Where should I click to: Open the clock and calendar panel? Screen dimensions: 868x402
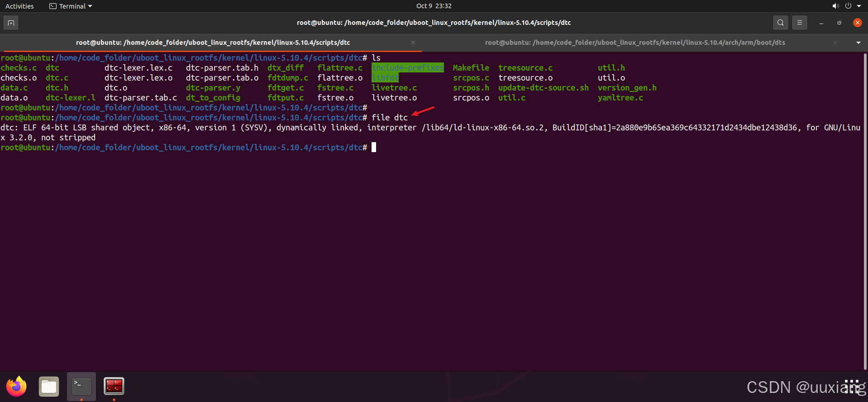(434, 6)
